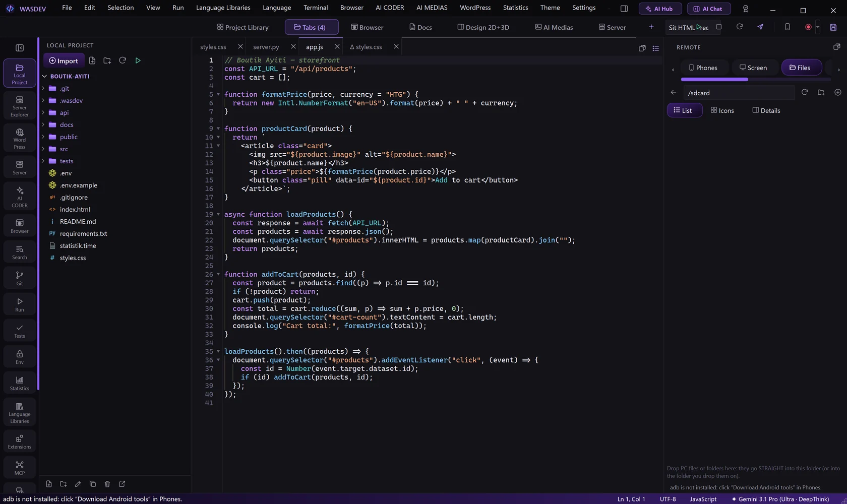Viewport: 847px width, 504px height.
Task: Click the delete trash icon in explorer
Action: coord(107,484)
